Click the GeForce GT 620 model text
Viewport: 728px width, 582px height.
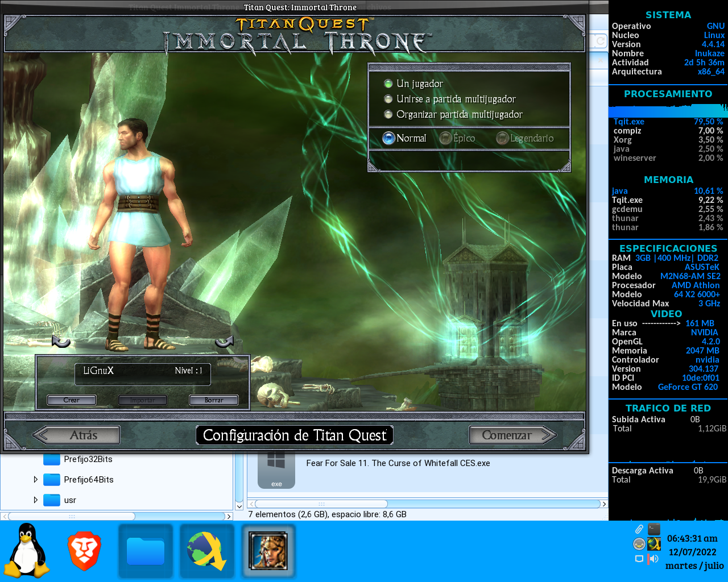tap(688, 387)
